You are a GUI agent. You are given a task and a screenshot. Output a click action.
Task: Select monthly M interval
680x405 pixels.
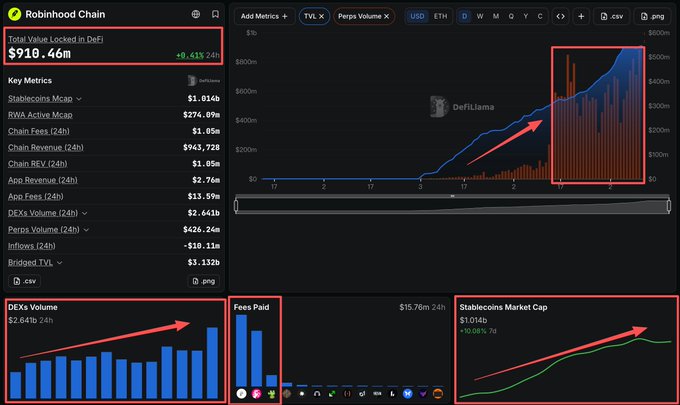pos(496,16)
